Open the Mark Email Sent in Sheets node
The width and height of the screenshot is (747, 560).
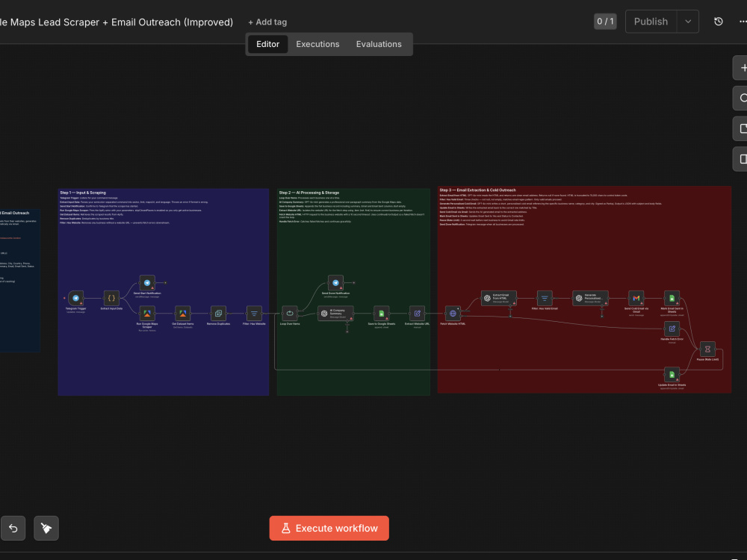672,298
